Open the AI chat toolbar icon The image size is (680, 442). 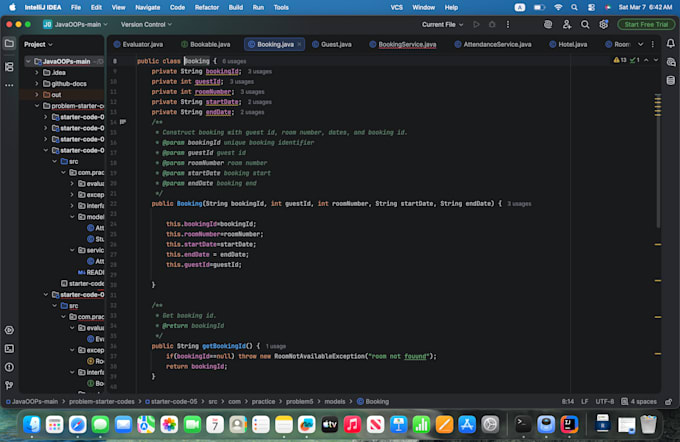(x=548, y=25)
